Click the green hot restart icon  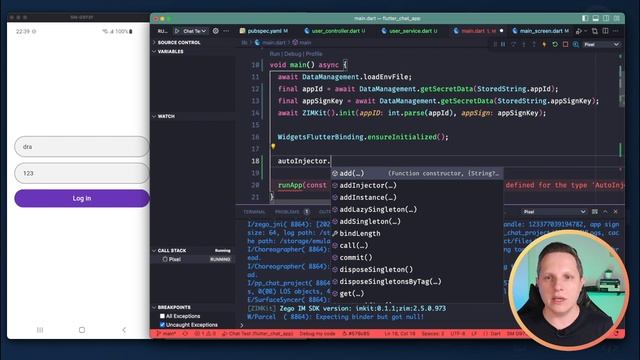555,44
